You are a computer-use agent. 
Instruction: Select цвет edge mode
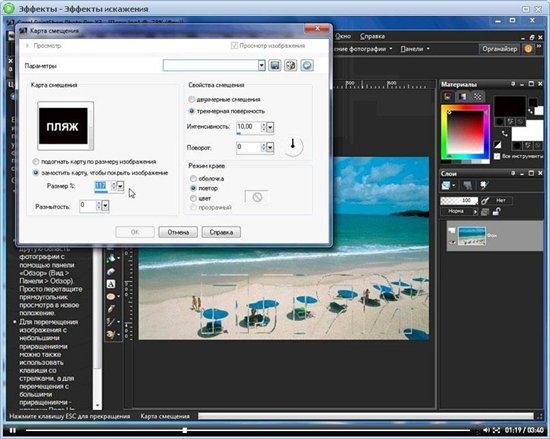click(193, 198)
